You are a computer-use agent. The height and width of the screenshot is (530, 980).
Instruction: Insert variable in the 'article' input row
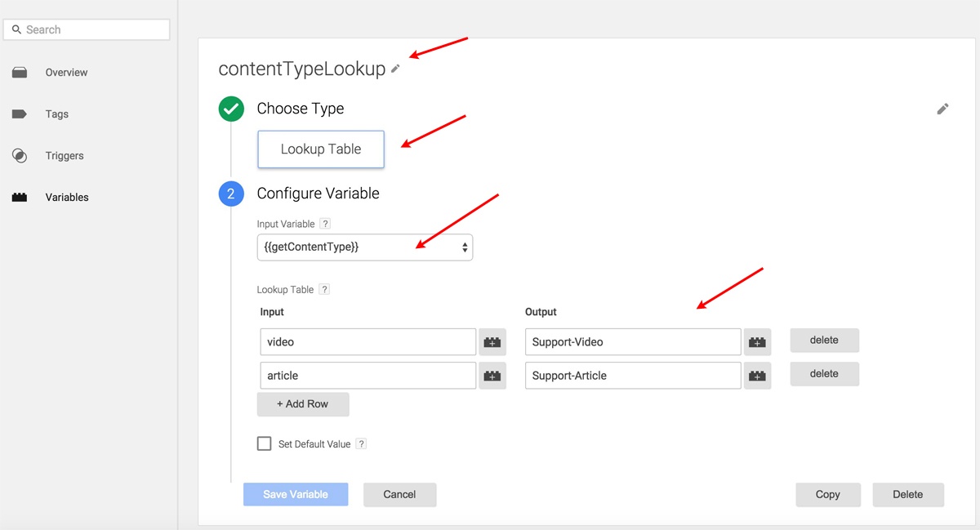[x=492, y=376]
